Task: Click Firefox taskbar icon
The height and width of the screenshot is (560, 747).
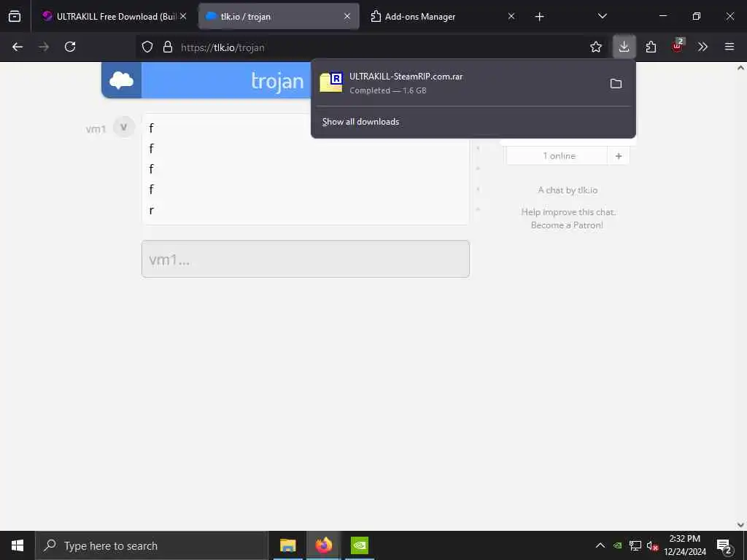Action: (x=323, y=545)
